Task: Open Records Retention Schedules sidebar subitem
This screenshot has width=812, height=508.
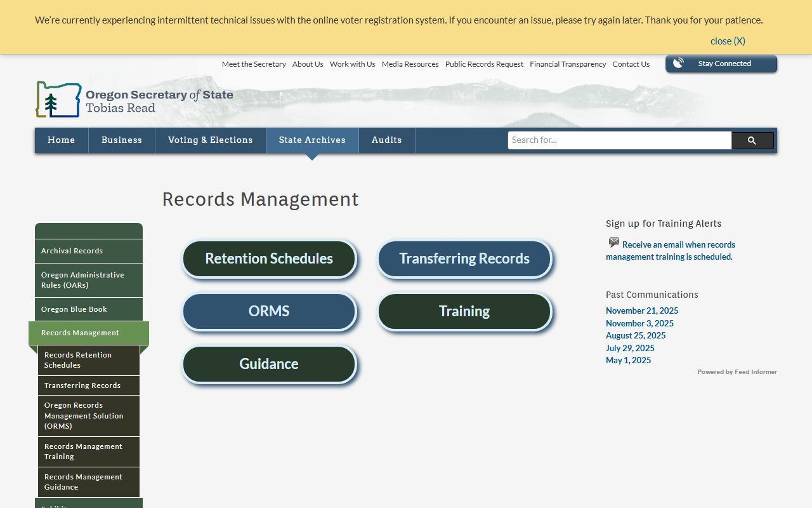Action: pyautogui.click(x=89, y=360)
